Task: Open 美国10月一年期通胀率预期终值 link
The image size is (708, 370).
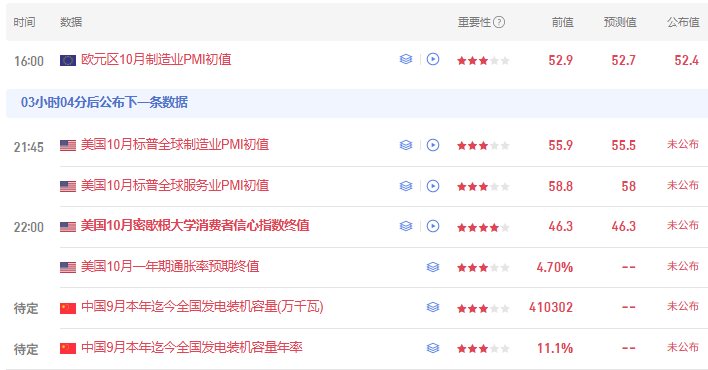Action: (170, 266)
